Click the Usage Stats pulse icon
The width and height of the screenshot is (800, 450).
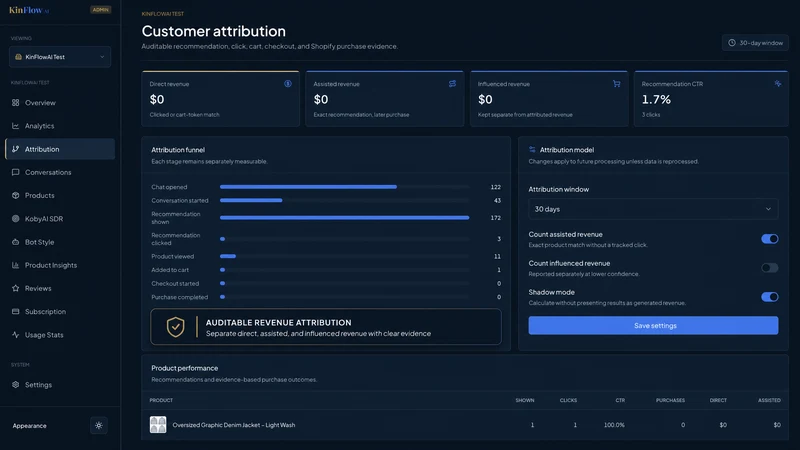coord(15,335)
